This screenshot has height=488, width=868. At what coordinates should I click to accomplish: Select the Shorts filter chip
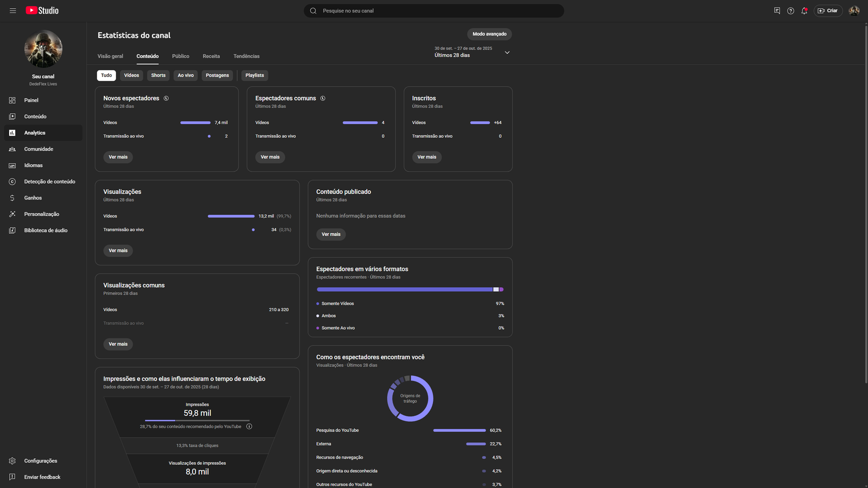tap(158, 75)
